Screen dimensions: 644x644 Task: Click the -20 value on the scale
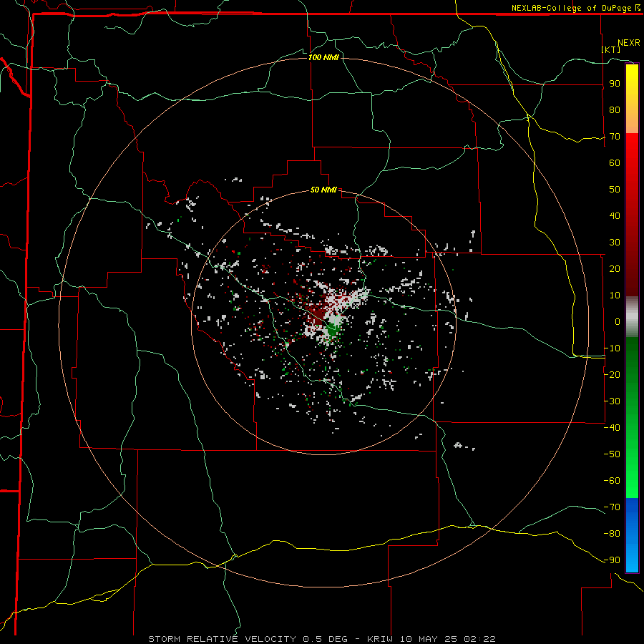(612, 374)
